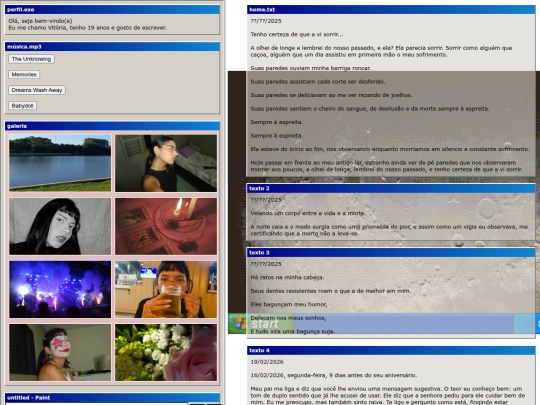540x405 pixels.
Task: Click the texto 2 title bar
Action: 391,188
